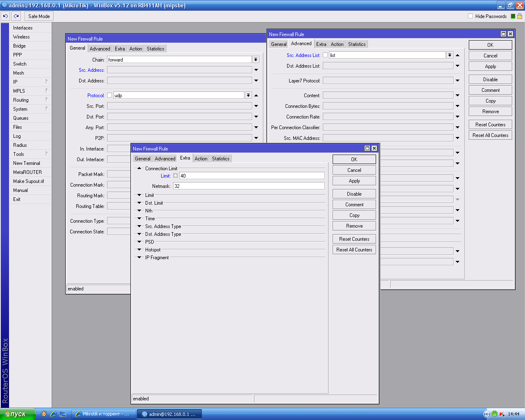The image size is (525, 420).
Task: Expand hidden system tray icons
Action: [x=487, y=414]
